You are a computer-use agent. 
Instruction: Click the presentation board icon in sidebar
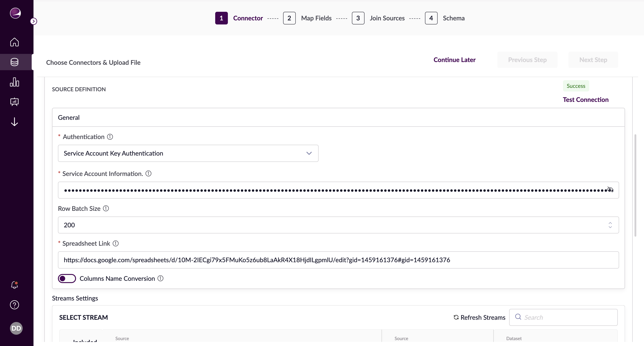click(14, 102)
